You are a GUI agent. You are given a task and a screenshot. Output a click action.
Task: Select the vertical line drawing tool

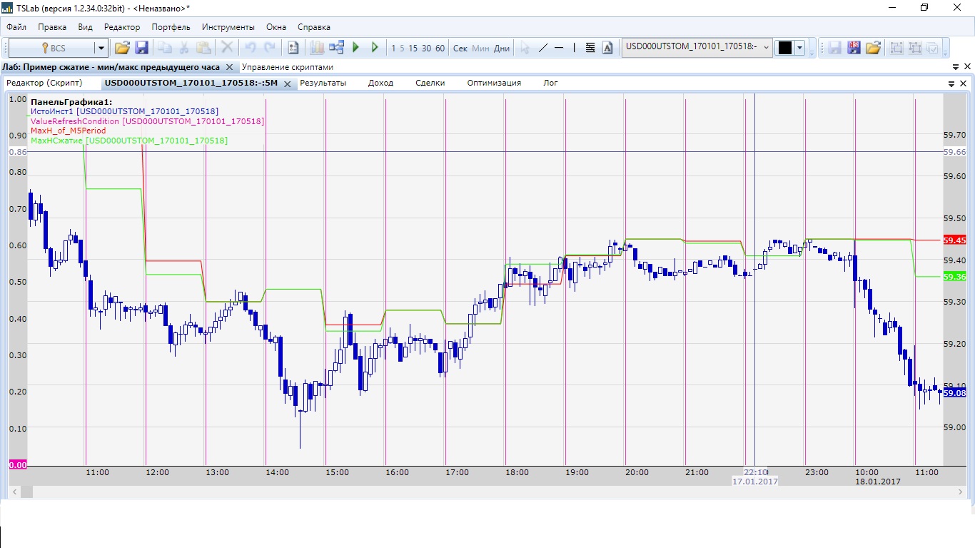tap(575, 48)
